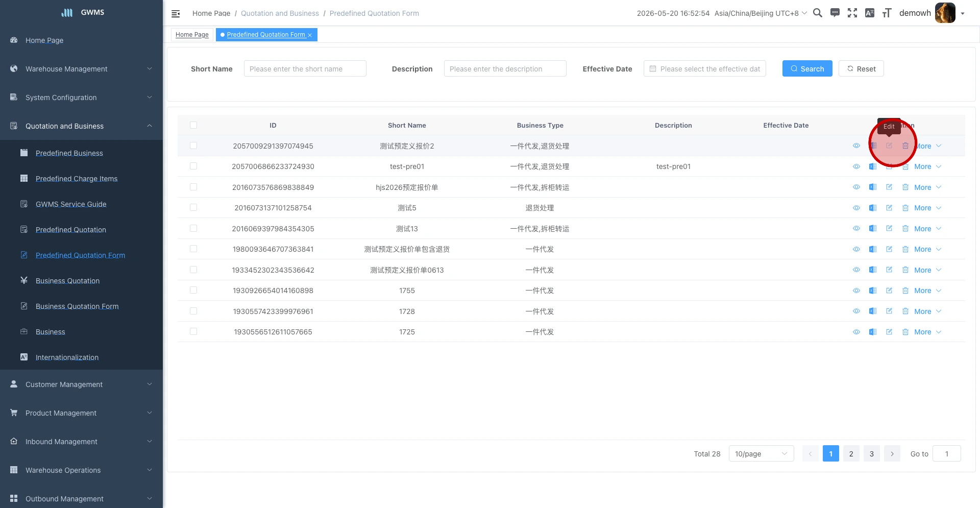Edit the 测试预定义报价单包含退货 row
The height and width of the screenshot is (508, 980).
[889, 249]
